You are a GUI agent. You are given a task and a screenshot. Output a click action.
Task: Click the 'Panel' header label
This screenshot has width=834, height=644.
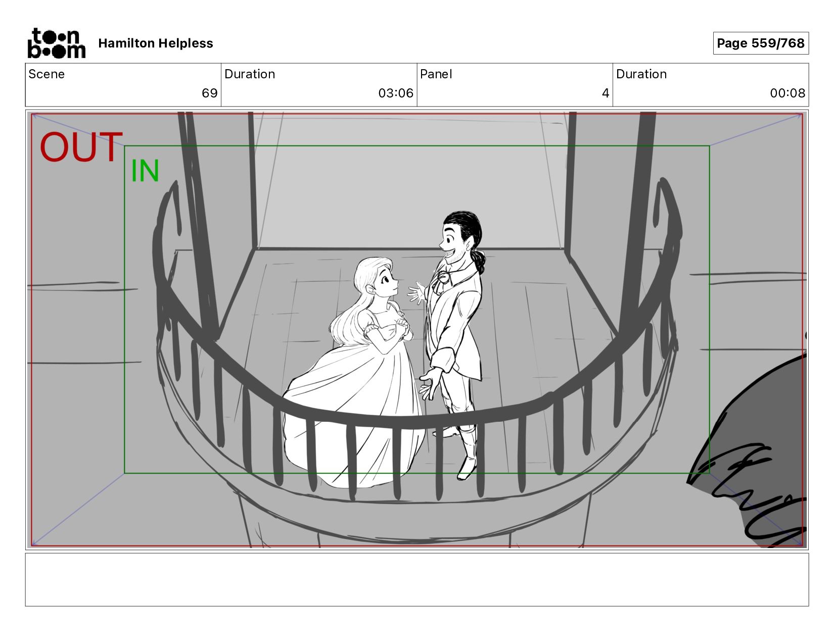click(x=436, y=74)
